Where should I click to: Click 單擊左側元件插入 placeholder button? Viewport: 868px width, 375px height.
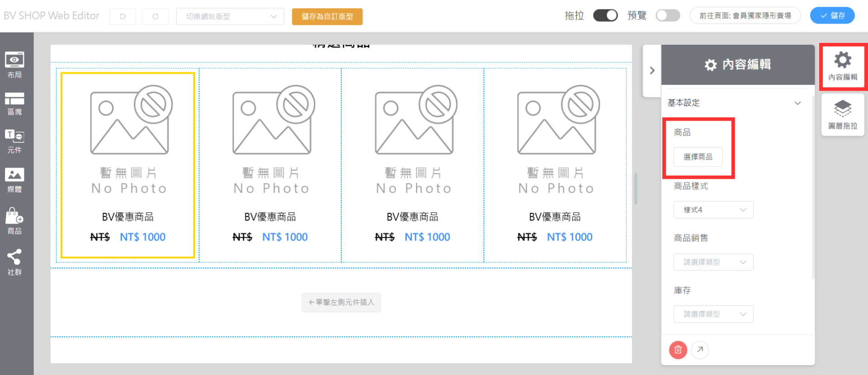click(341, 302)
